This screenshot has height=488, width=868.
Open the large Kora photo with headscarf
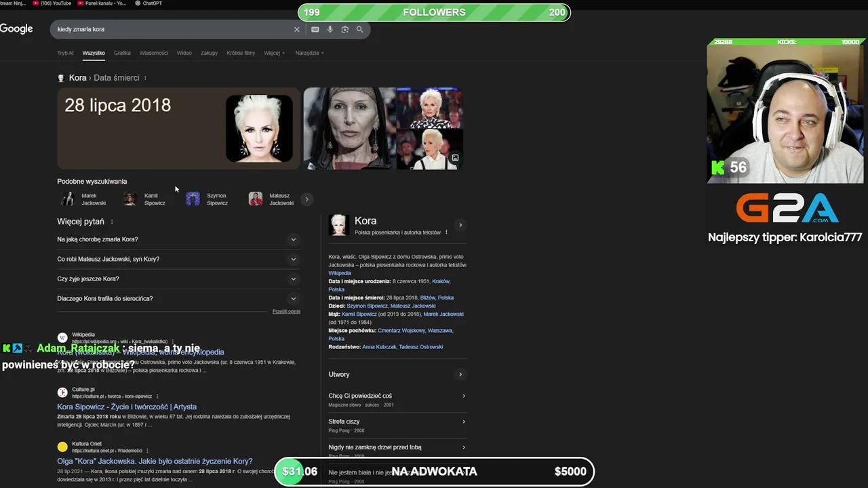(349, 129)
